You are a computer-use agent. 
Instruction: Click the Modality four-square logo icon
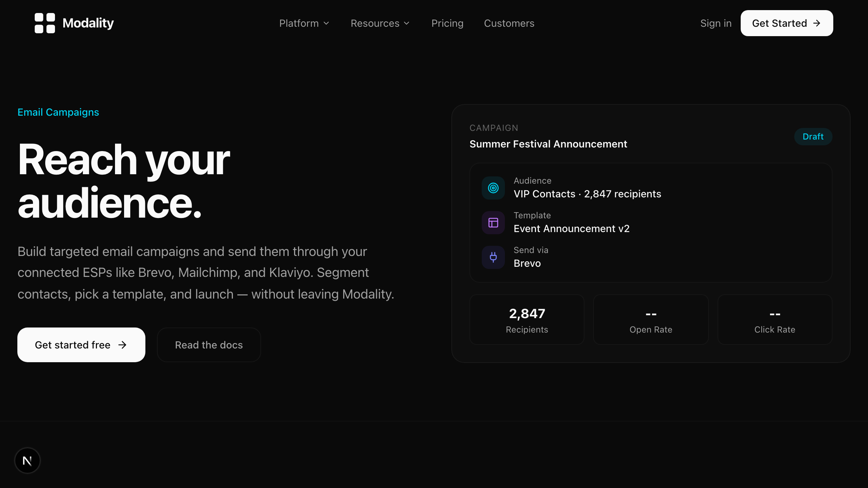[45, 23]
